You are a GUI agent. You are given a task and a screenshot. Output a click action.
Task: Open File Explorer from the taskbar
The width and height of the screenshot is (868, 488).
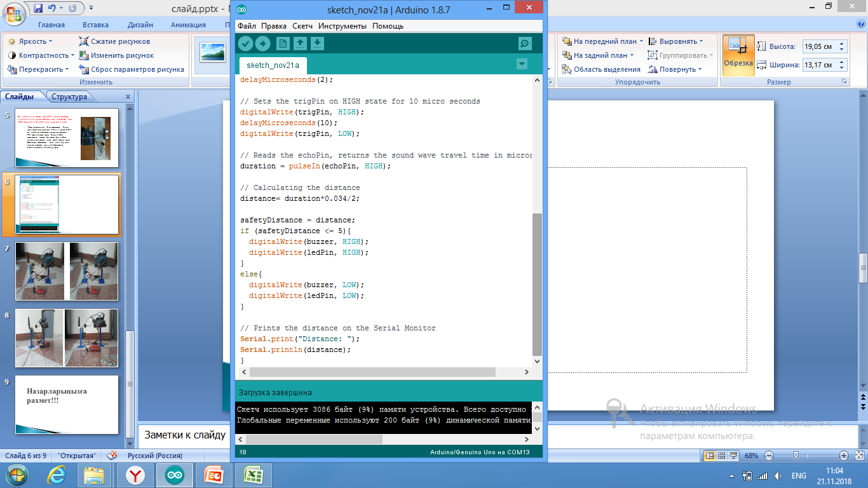95,475
